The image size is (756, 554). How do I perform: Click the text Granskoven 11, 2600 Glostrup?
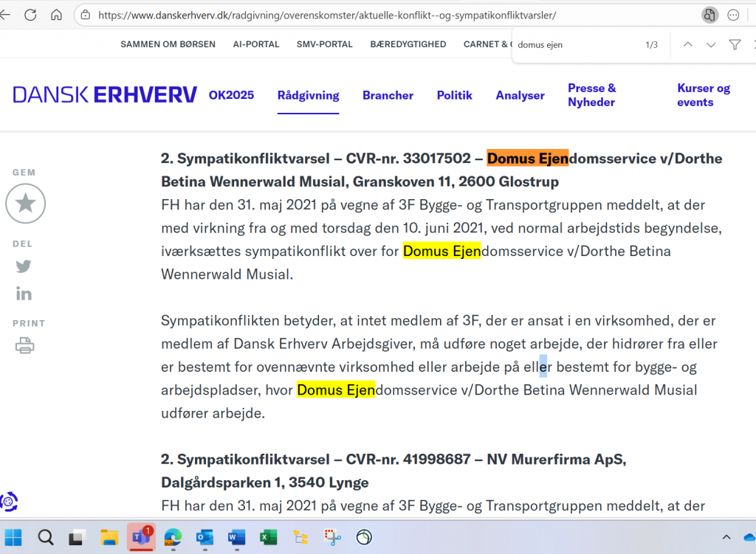pyautogui.click(x=456, y=181)
